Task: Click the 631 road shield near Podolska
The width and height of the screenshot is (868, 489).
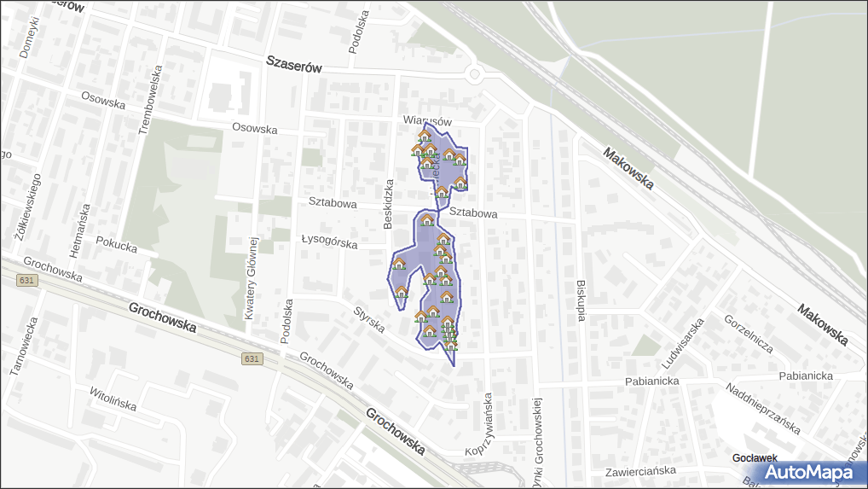Action: (x=251, y=359)
